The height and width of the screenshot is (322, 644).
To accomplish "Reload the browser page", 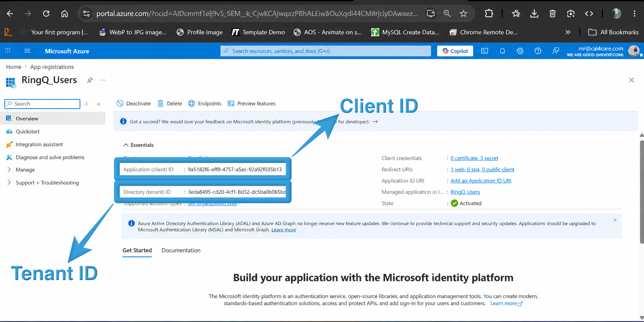I will (x=46, y=14).
